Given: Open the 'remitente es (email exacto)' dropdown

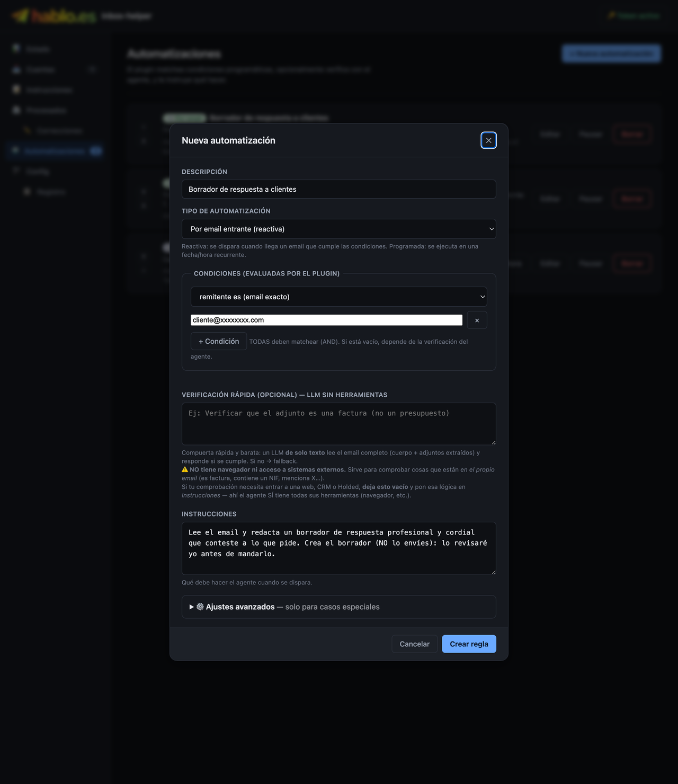Looking at the screenshot, I should tap(339, 297).
